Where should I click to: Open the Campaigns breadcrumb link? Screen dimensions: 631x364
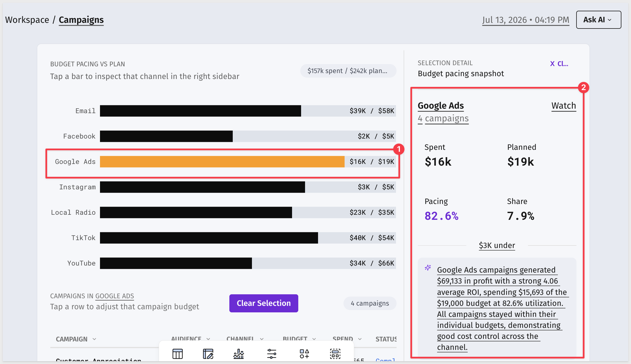coord(81,20)
